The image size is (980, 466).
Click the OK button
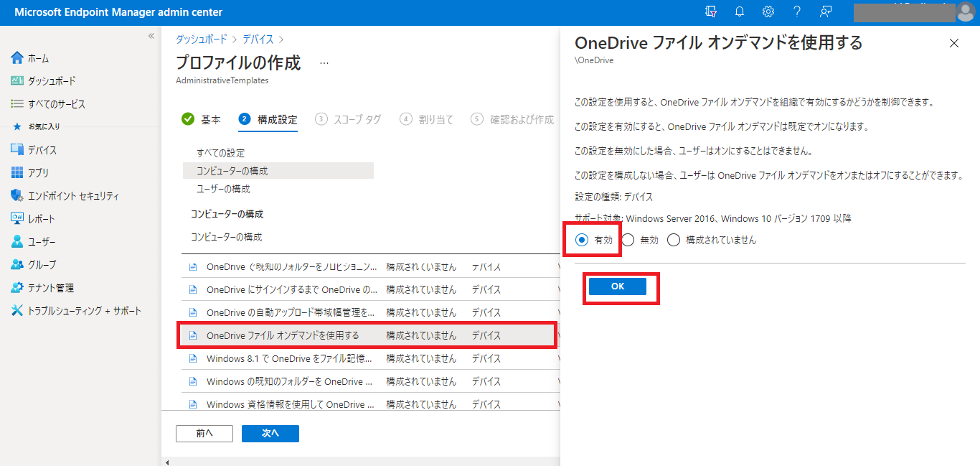(618, 286)
